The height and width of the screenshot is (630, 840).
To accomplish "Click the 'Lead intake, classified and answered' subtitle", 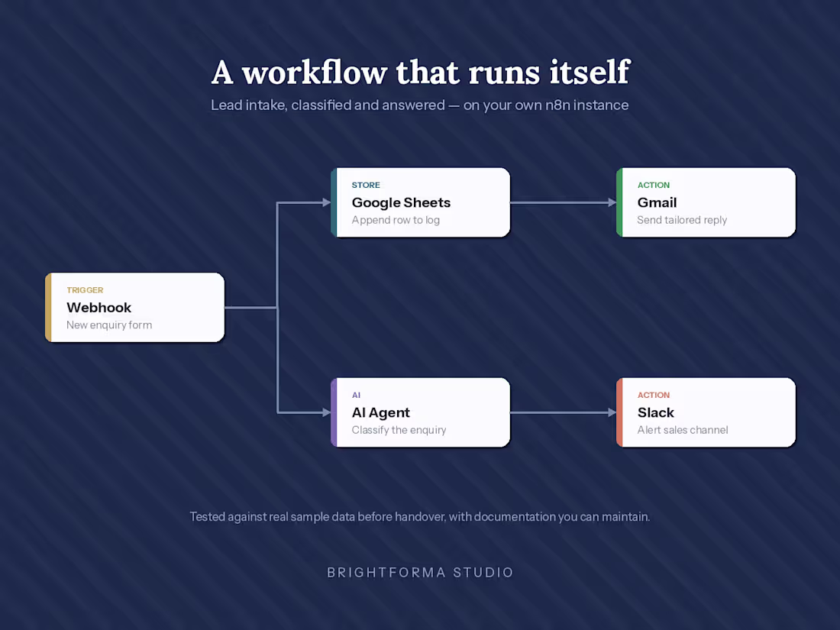I will point(419,105).
